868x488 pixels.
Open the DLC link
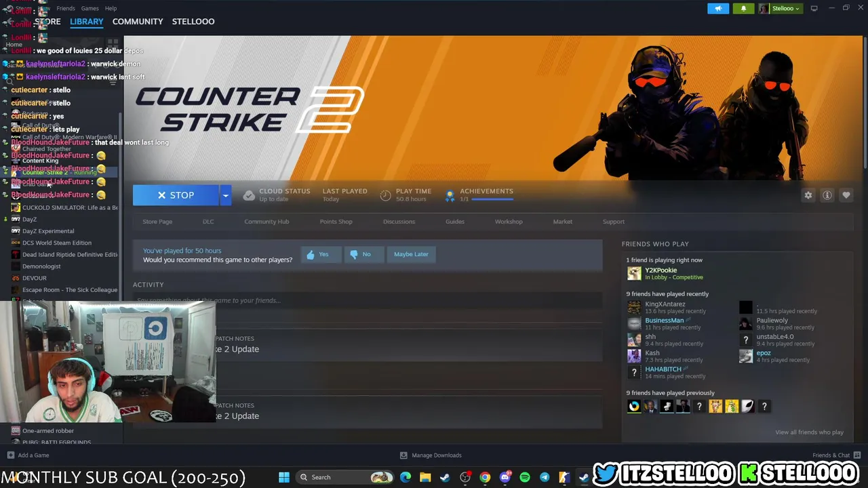[x=208, y=222]
